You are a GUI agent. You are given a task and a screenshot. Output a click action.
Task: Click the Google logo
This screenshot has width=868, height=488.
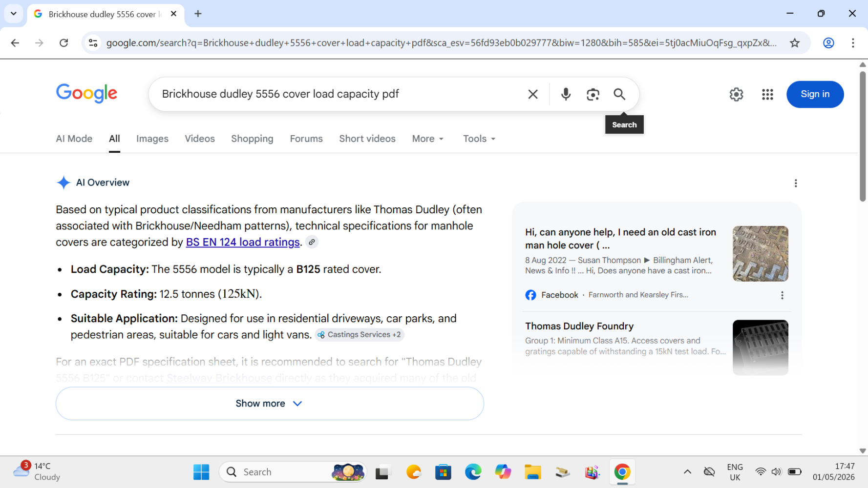pos(86,93)
